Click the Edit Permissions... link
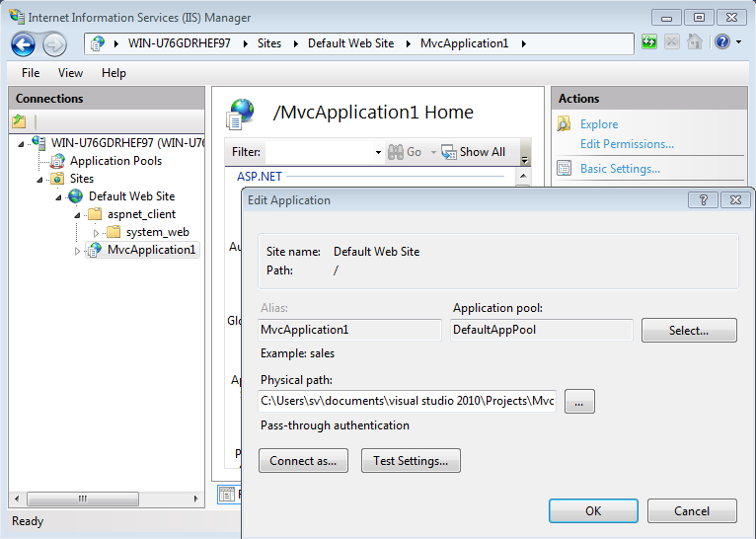Image resolution: width=756 pixels, height=539 pixels. tap(627, 144)
